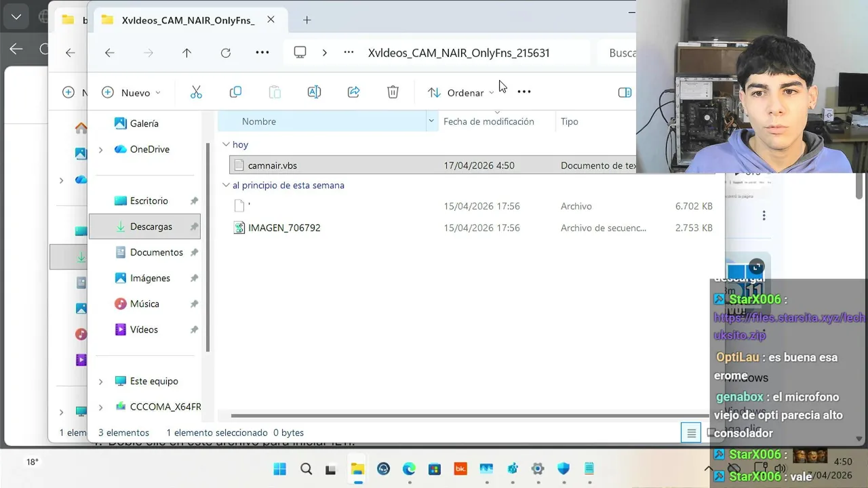The height and width of the screenshot is (488, 868).
Task: Click the Buscar search box
Action: click(x=616, y=53)
